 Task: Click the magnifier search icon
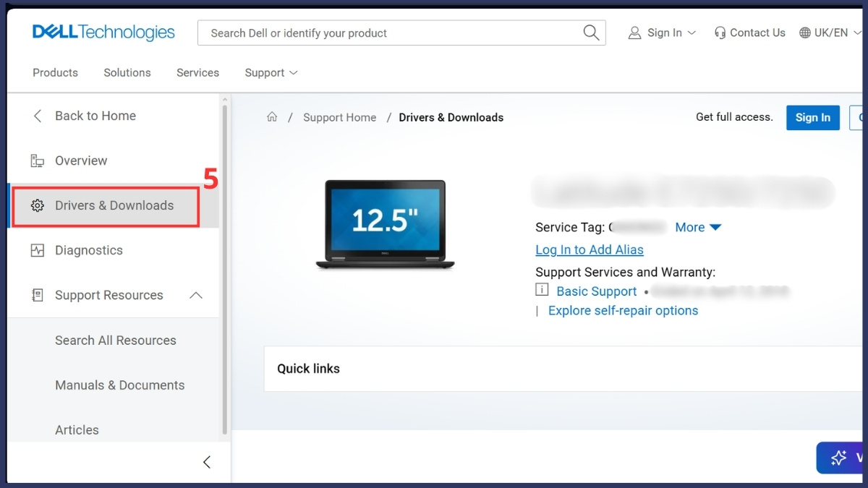pyautogui.click(x=591, y=33)
